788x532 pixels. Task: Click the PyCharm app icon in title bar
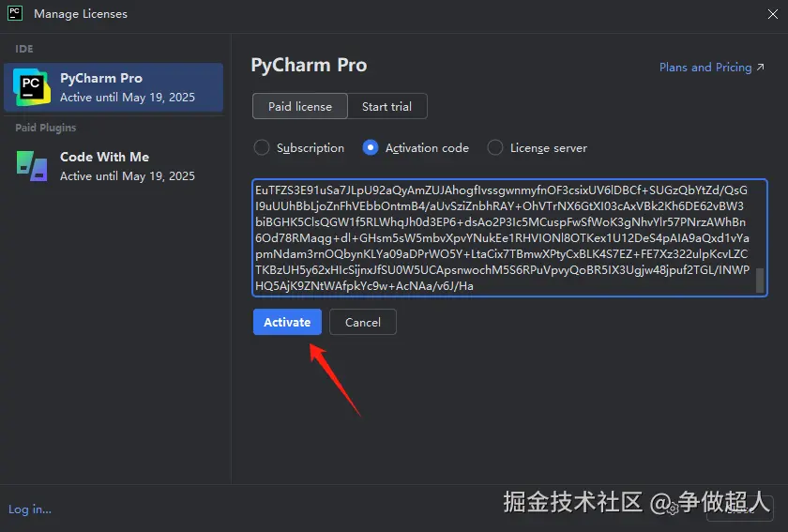coord(15,13)
